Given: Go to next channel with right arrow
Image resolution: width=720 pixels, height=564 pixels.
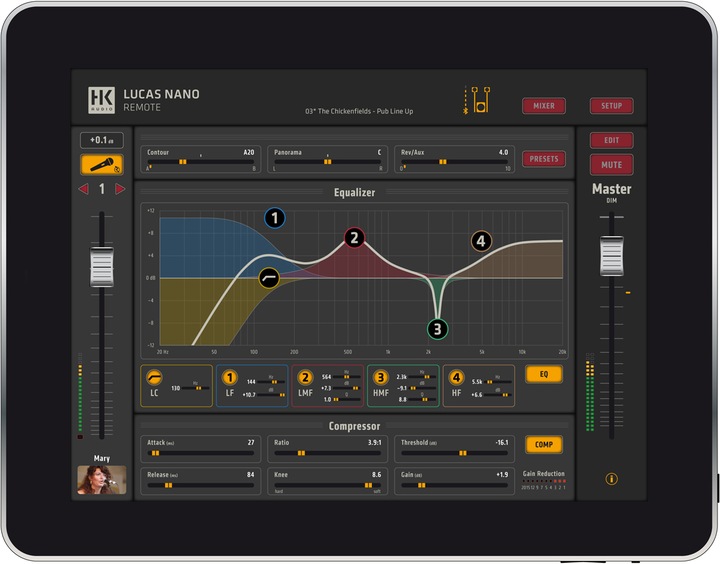Looking at the screenshot, I should pyautogui.click(x=120, y=189).
